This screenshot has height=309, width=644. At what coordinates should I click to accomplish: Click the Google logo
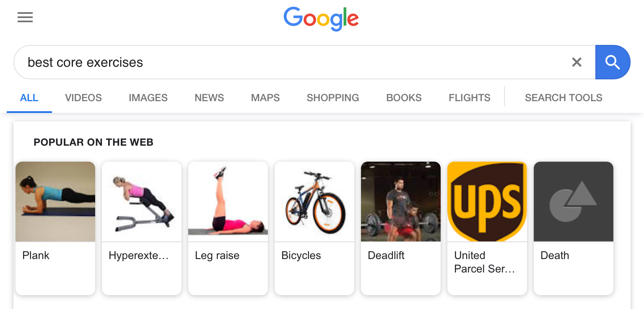click(x=321, y=19)
